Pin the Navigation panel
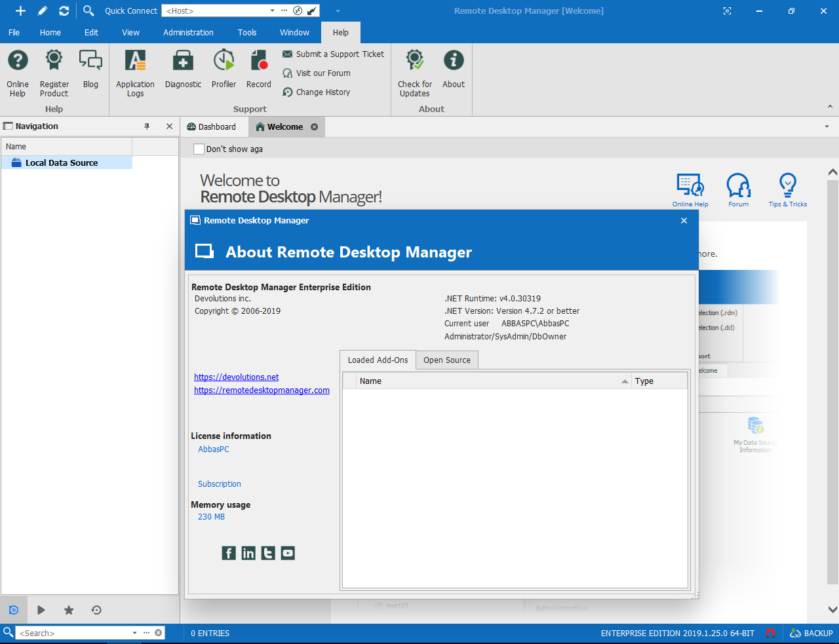Screen dimensions: 839x644 click(147, 126)
